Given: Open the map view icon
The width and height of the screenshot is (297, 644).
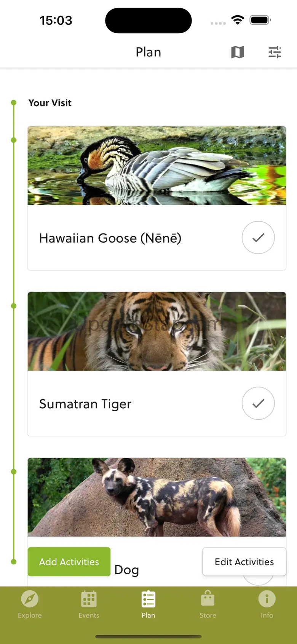Looking at the screenshot, I should pos(237,52).
